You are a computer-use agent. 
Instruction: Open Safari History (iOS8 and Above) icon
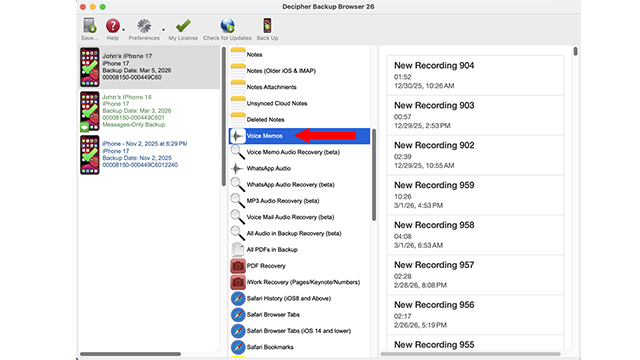238,298
